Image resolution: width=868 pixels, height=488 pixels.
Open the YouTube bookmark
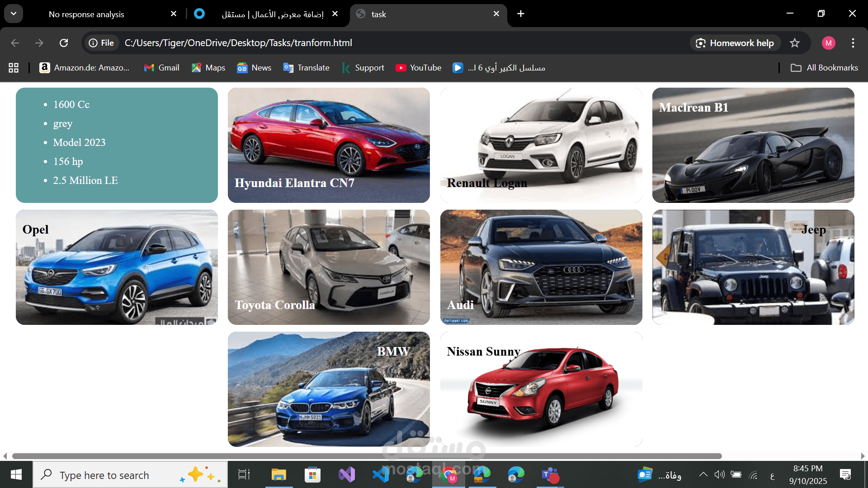pyautogui.click(x=419, y=68)
